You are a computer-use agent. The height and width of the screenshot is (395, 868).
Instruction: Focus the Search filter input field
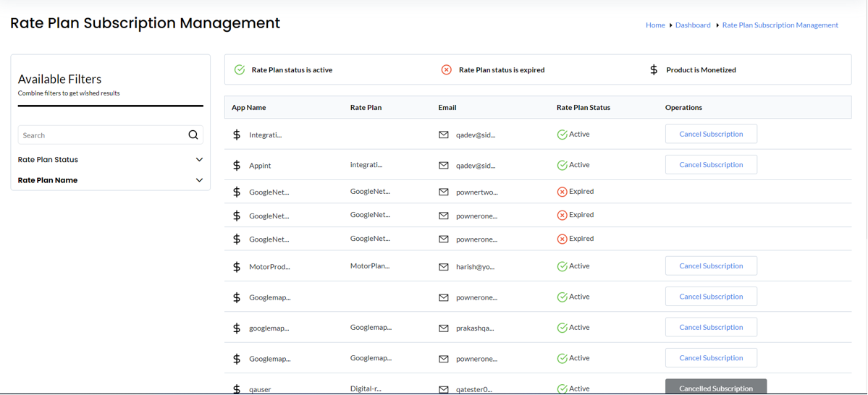coord(104,135)
